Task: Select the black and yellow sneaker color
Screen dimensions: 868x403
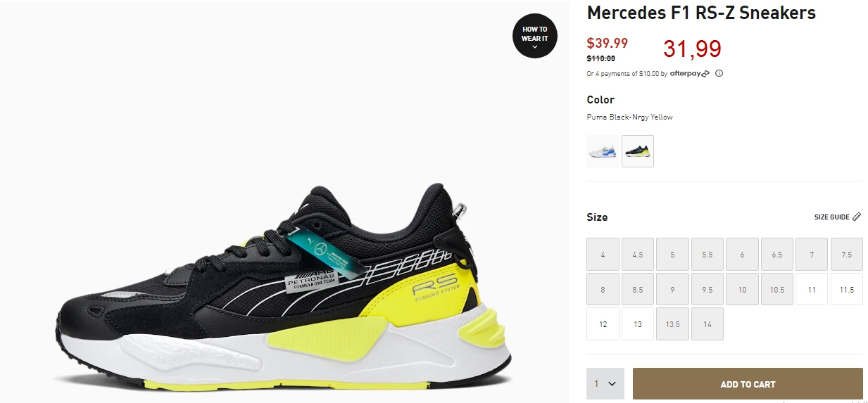Action: pos(638,151)
